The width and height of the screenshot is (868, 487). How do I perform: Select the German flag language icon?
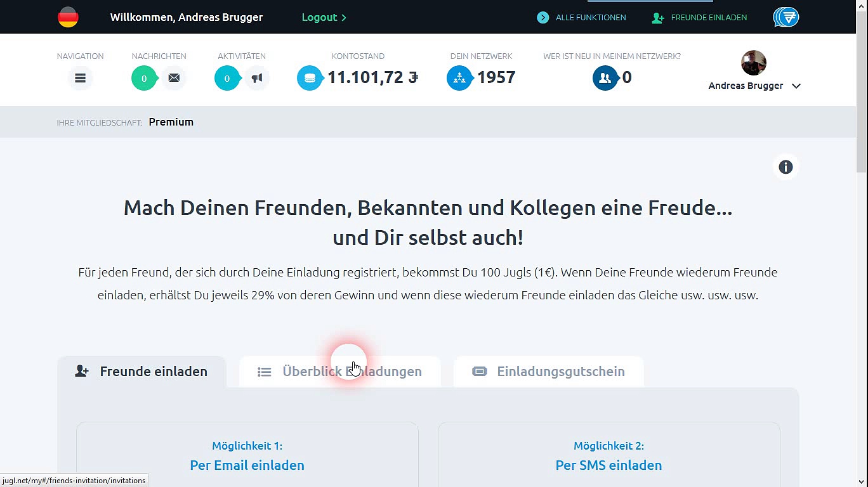68,17
